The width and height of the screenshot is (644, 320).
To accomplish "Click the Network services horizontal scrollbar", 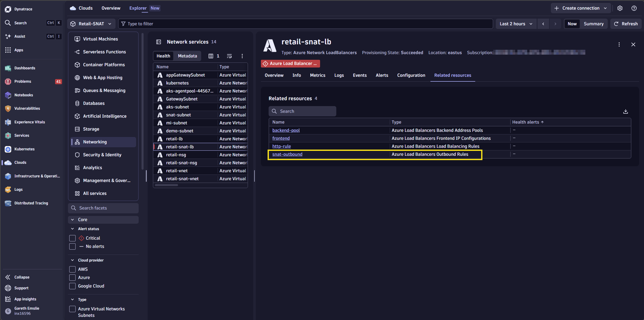I will coord(166,185).
